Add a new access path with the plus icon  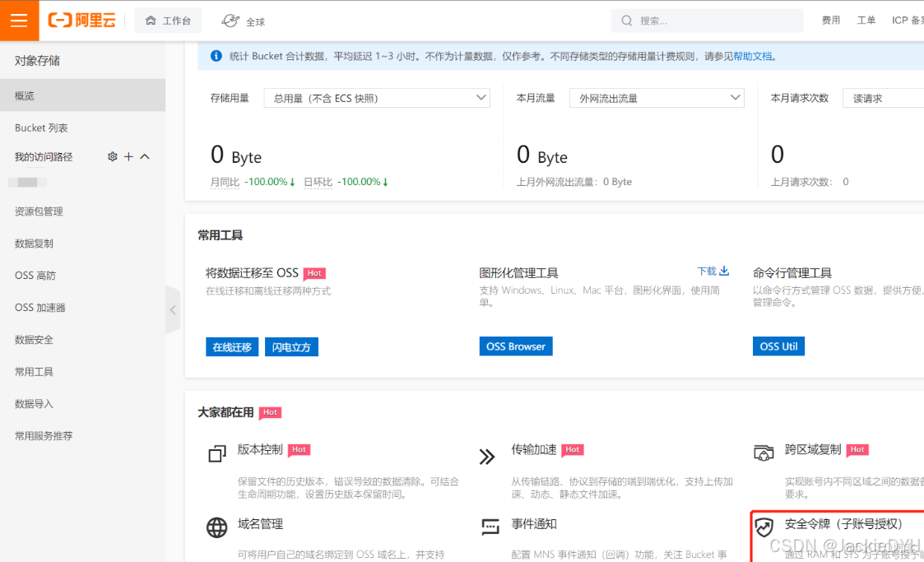pos(128,156)
